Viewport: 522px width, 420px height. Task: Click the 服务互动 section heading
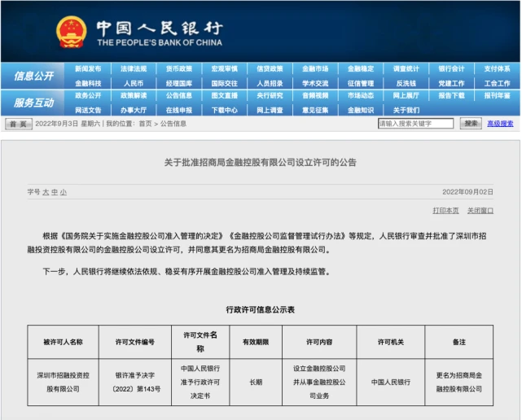(33, 103)
